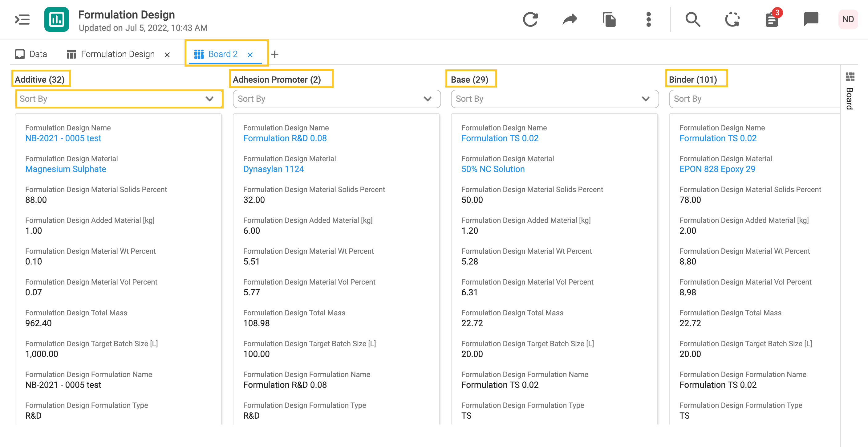Select Total Mass value 108.98
The height and width of the screenshot is (447, 868).
256,323
